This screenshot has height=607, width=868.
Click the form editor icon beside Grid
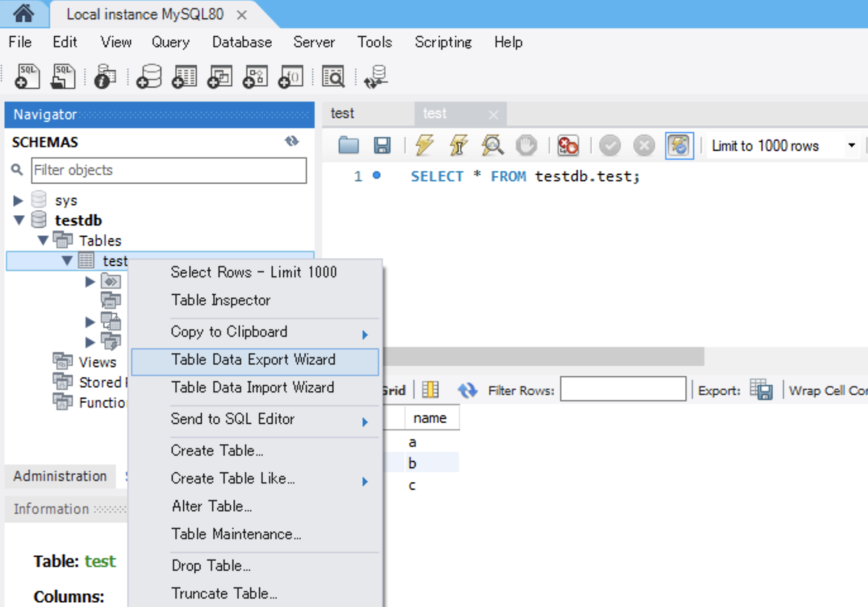[x=431, y=390]
